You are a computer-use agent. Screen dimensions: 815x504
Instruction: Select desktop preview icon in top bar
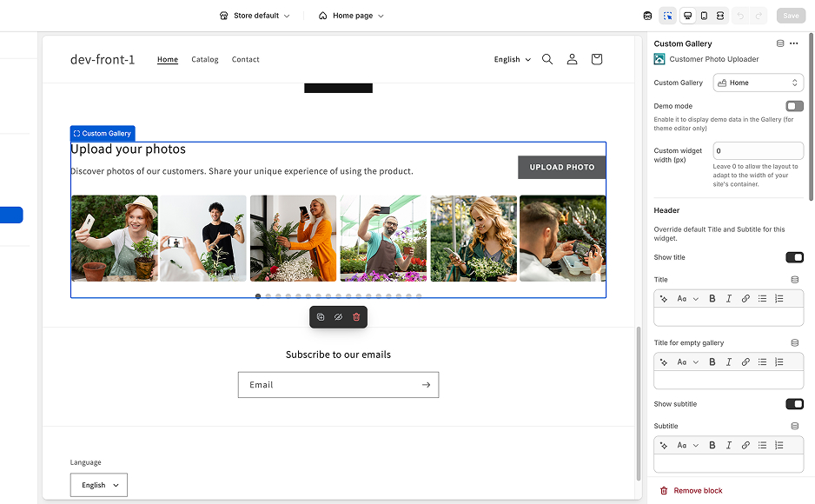[x=687, y=16]
